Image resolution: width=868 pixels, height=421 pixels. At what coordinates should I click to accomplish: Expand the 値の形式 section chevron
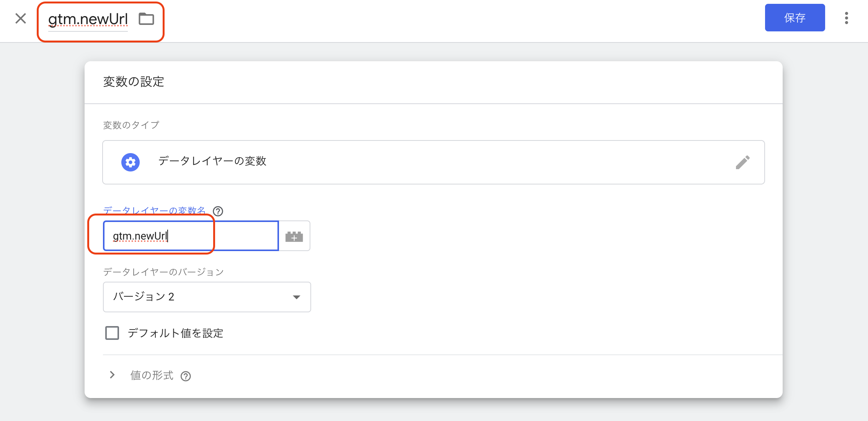[x=112, y=375]
